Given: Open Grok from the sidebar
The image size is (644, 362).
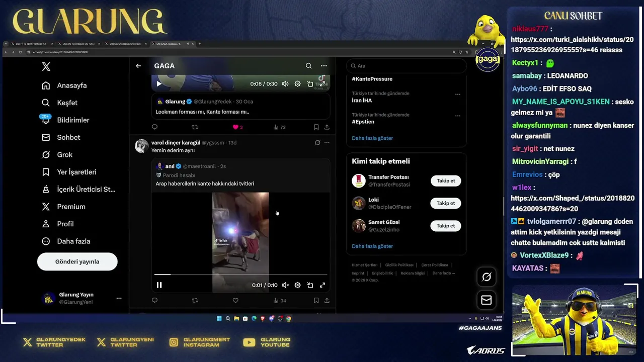Looking at the screenshot, I should coord(57,155).
